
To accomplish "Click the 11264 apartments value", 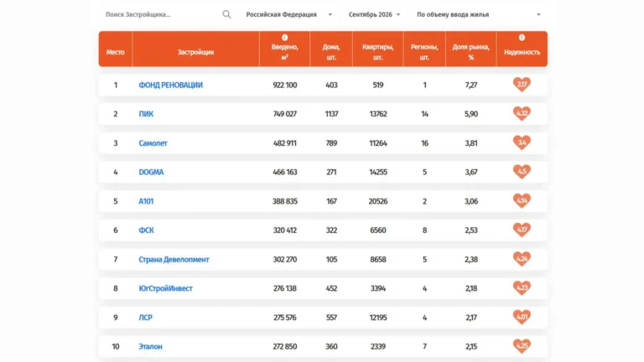I will click(x=378, y=143).
